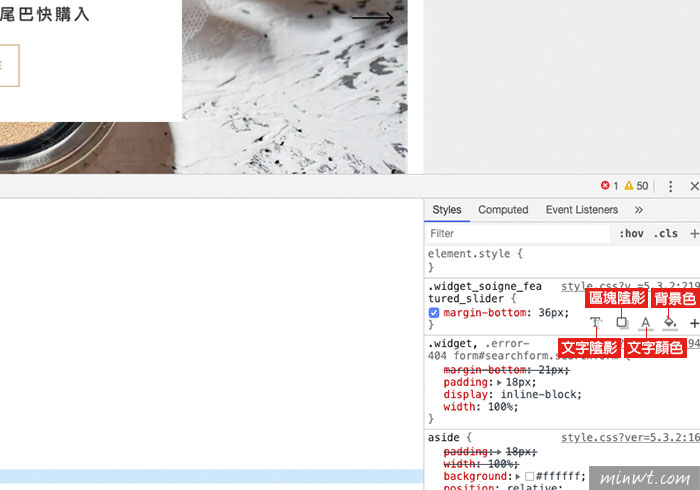The width and height of the screenshot is (700, 490).
Task: Click the .widget_soigne_featured_slider selector
Action: [485, 292]
